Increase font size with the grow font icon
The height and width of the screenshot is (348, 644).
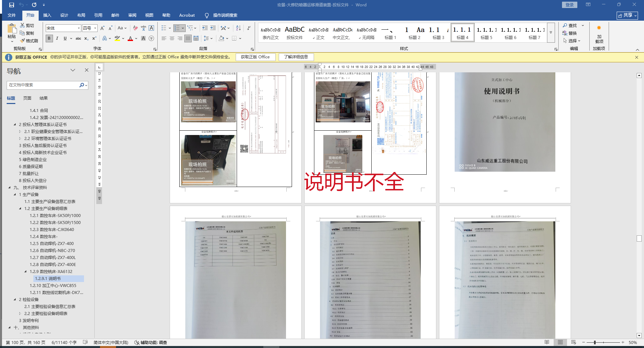tap(102, 28)
